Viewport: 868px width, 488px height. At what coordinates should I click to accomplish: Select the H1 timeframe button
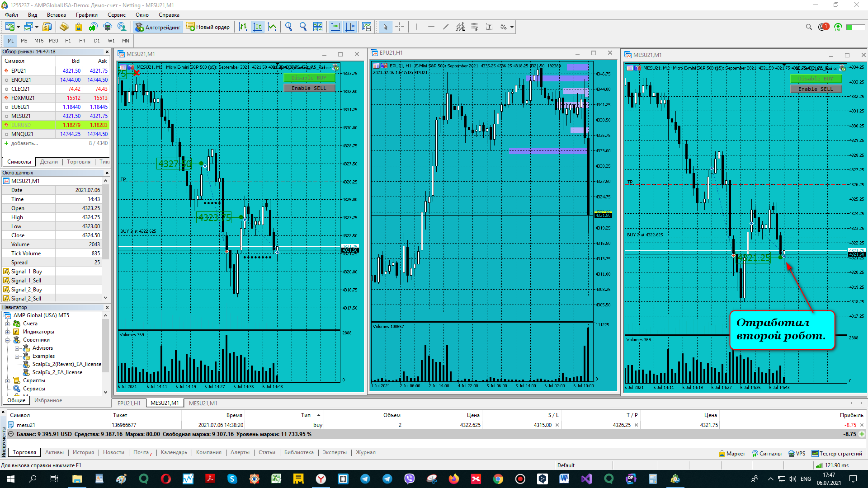pyautogui.click(x=68, y=41)
